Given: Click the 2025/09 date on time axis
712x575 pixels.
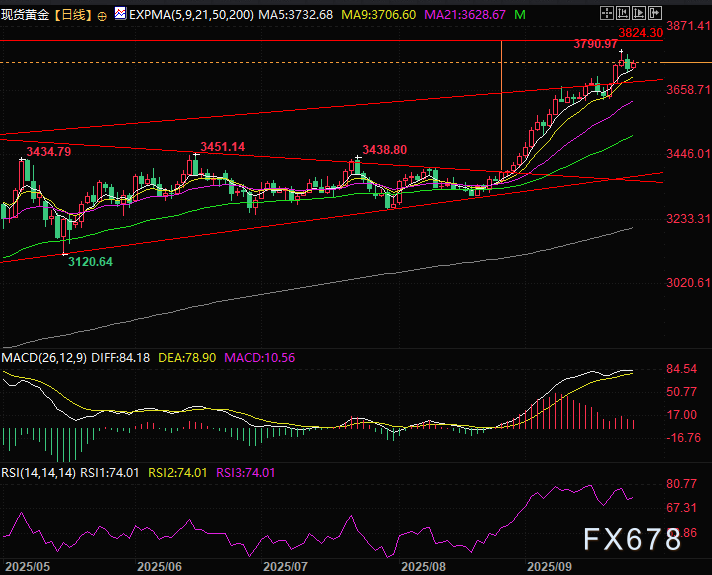Looking at the screenshot, I should tap(548, 565).
